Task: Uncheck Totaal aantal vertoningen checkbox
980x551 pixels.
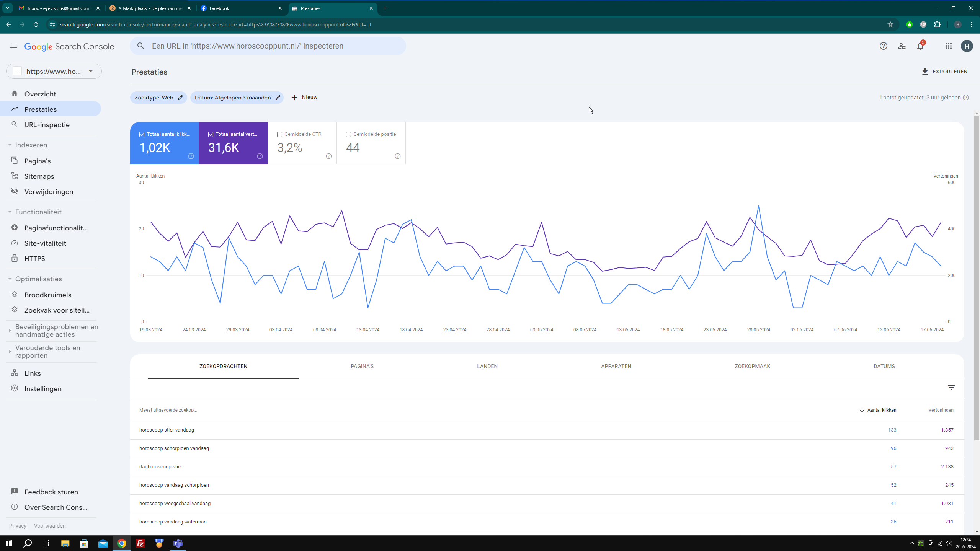Action: pyautogui.click(x=211, y=134)
